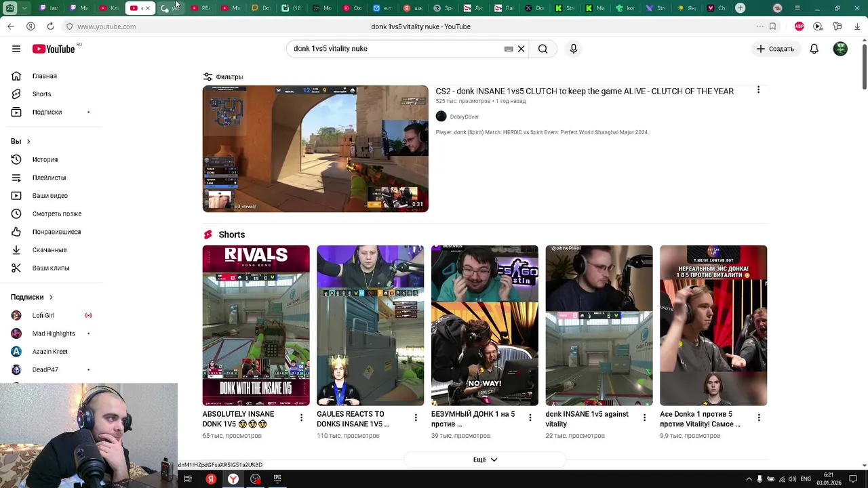
Task: Play the ABSOLUTELY INSANE DONK 1V5 short
Action: (x=256, y=325)
